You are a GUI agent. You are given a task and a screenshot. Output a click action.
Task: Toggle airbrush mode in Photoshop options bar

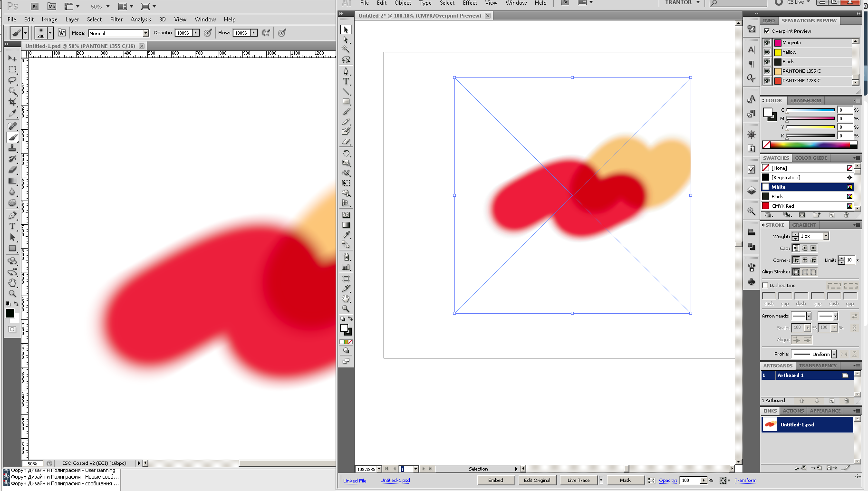click(266, 33)
